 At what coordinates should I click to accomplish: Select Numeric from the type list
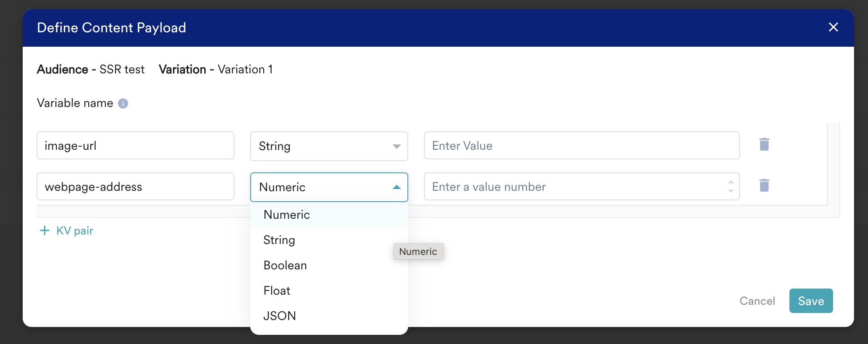pyautogui.click(x=286, y=215)
